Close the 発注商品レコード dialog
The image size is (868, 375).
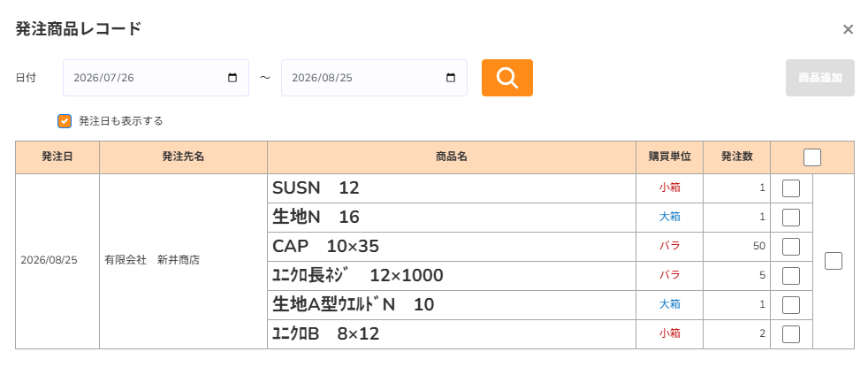848,29
